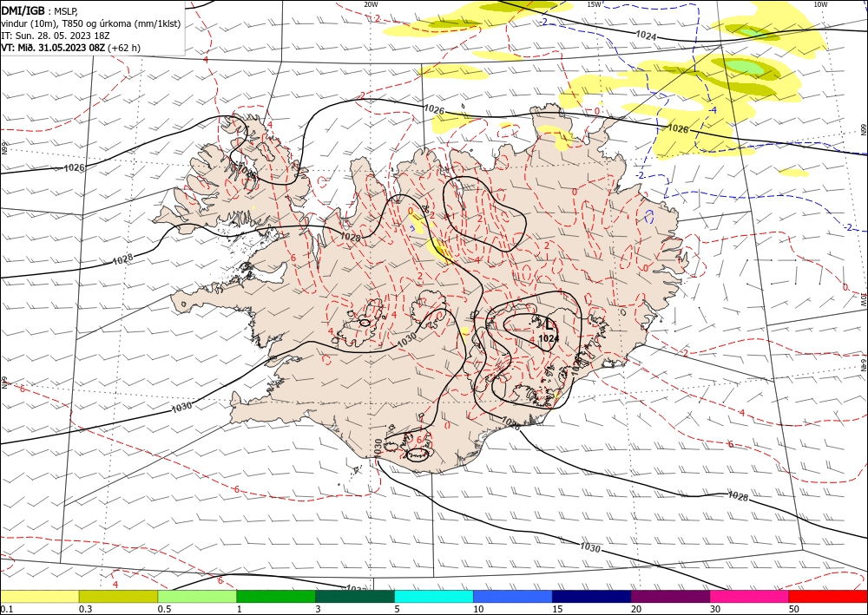868x615 pixels.
Task: Click the 'L' low pressure marker
Action: (549, 324)
